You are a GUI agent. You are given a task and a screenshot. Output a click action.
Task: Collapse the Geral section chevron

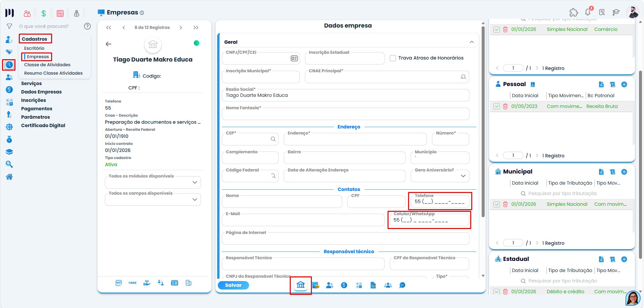click(472, 42)
